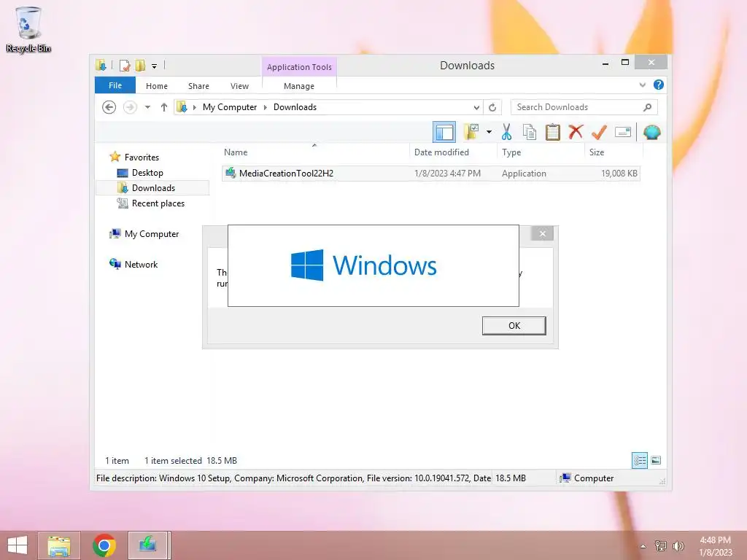Screen dimensions: 747x560
Task: Click the Windows setup taskbar icon
Action: [149, 545]
